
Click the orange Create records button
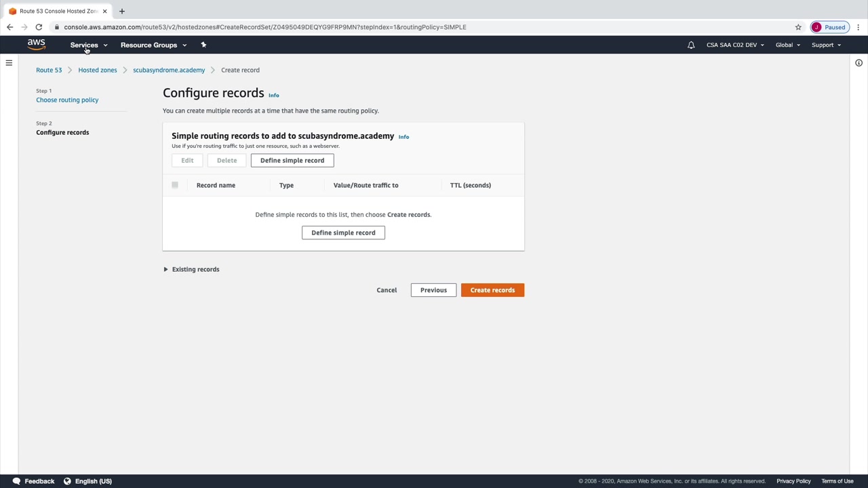point(492,290)
